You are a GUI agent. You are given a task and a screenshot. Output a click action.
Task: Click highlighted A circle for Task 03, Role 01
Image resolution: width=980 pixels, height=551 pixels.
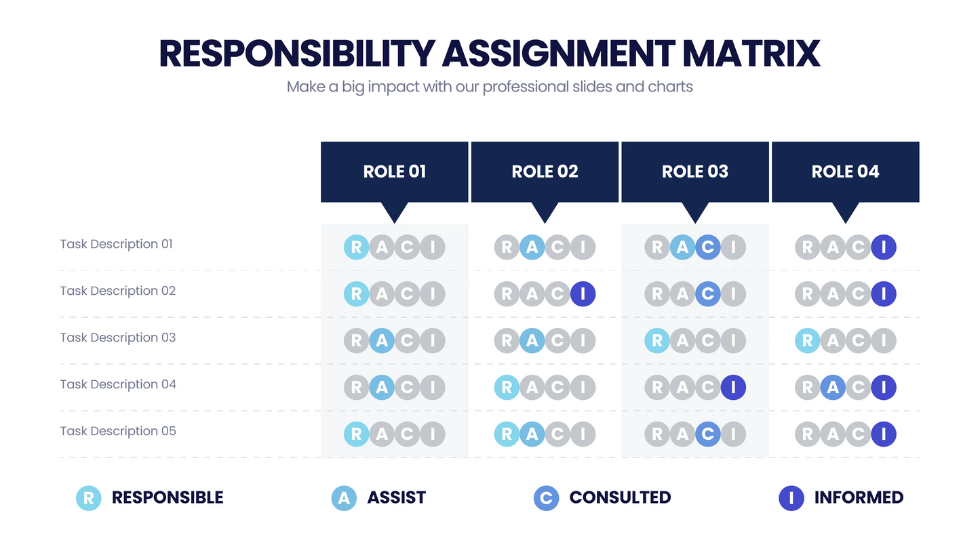point(382,341)
